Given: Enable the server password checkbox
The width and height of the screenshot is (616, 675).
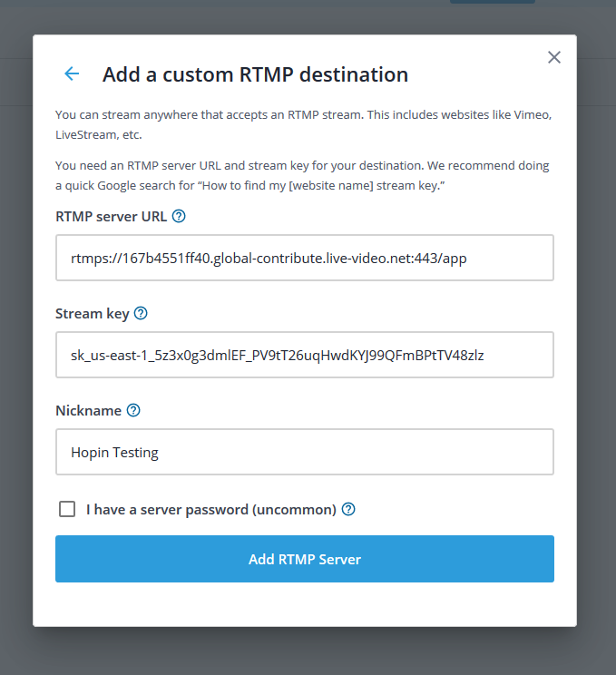Looking at the screenshot, I should [67, 509].
